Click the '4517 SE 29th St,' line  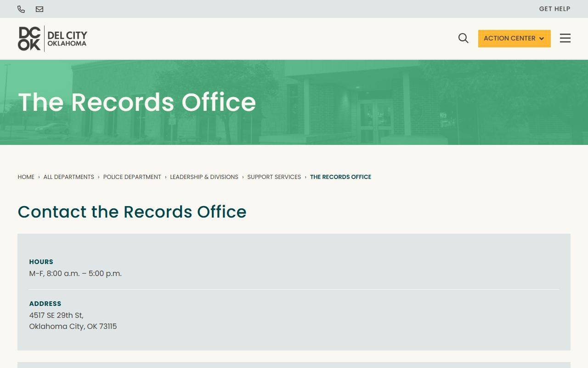click(57, 315)
